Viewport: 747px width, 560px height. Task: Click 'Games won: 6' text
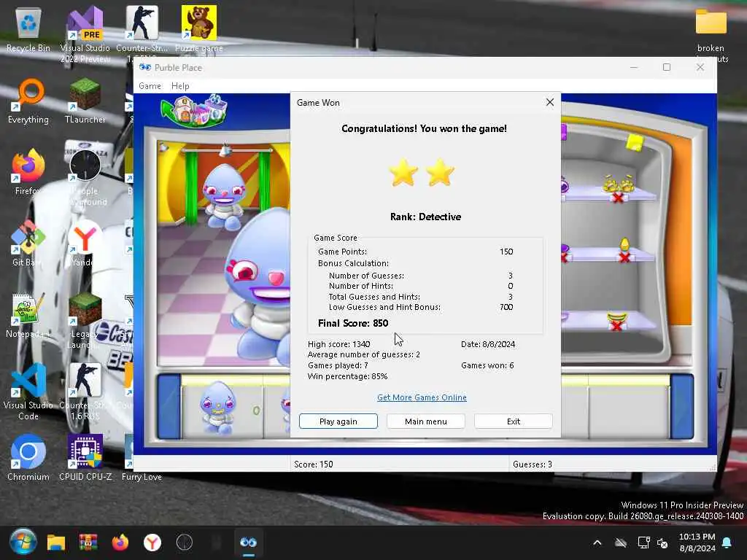pos(487,366)
